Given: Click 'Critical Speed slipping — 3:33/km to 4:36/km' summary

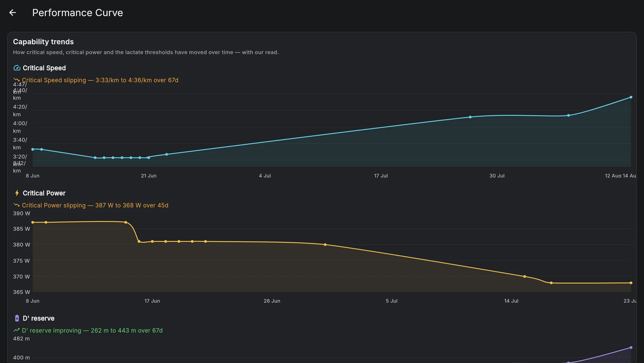Looking at the screenshot, I should coord(100,80).
